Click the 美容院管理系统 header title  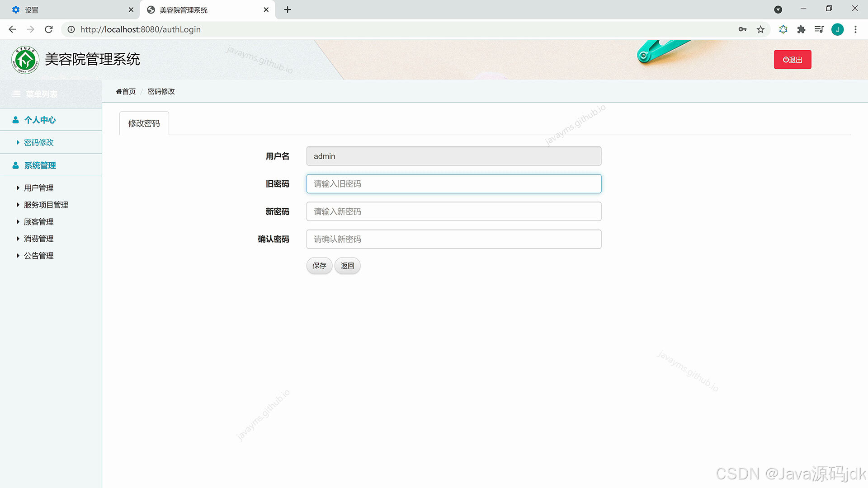click(x=92, y=59)
